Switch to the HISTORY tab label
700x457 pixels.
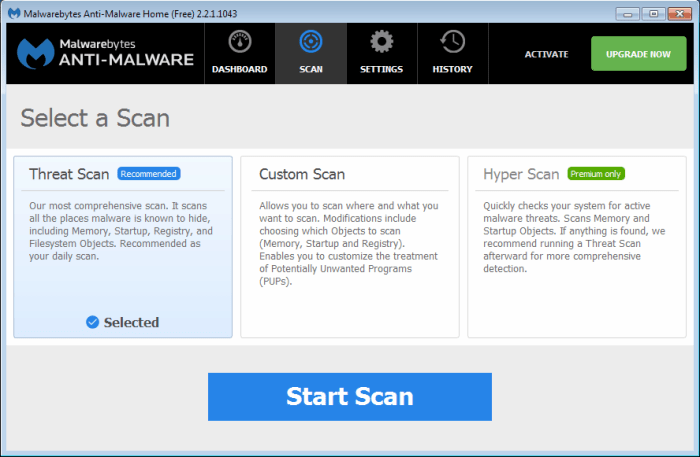(452, 69)
